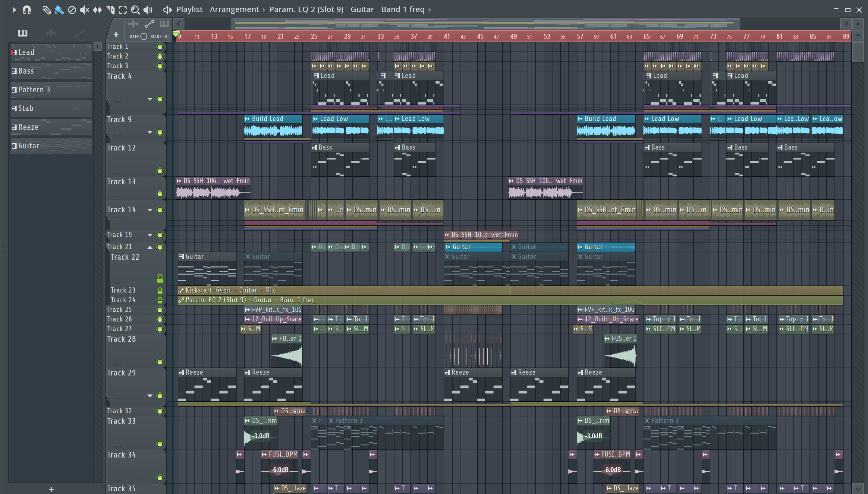Select the Stab pattern in picker
This screenshot has height=494, width=868.
(51, 108)
